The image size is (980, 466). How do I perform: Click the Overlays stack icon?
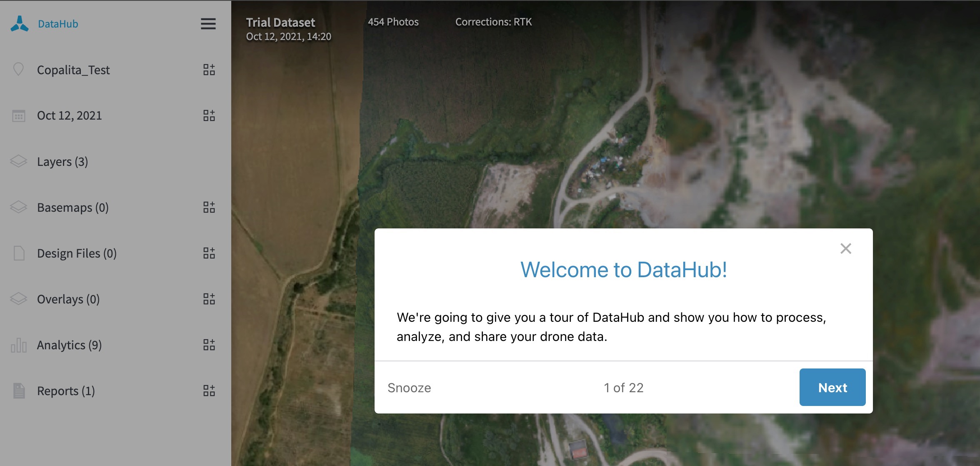pyautogui.click(x=19, y=299)
